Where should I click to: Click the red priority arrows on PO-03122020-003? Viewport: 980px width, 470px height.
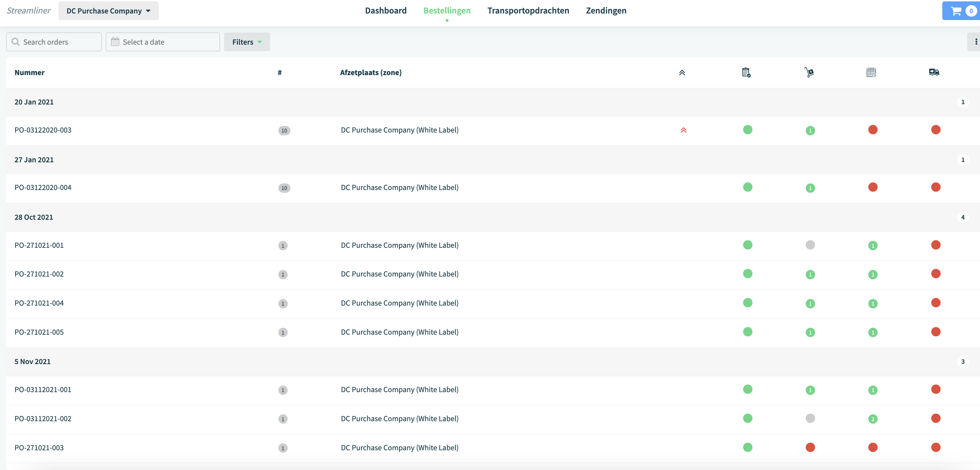point(683,130)
